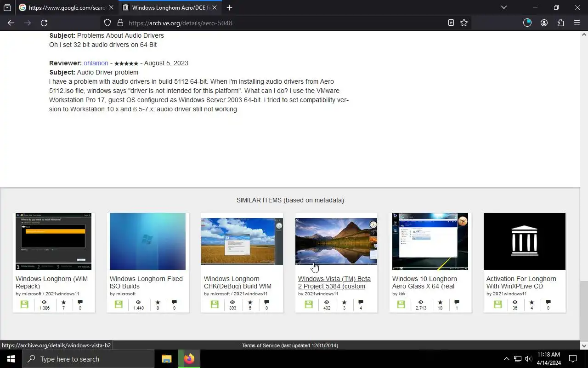Image resolution: width=588 pixels, height=368 pixels.
Task: Toggle reader view icon
Action: 451,23
